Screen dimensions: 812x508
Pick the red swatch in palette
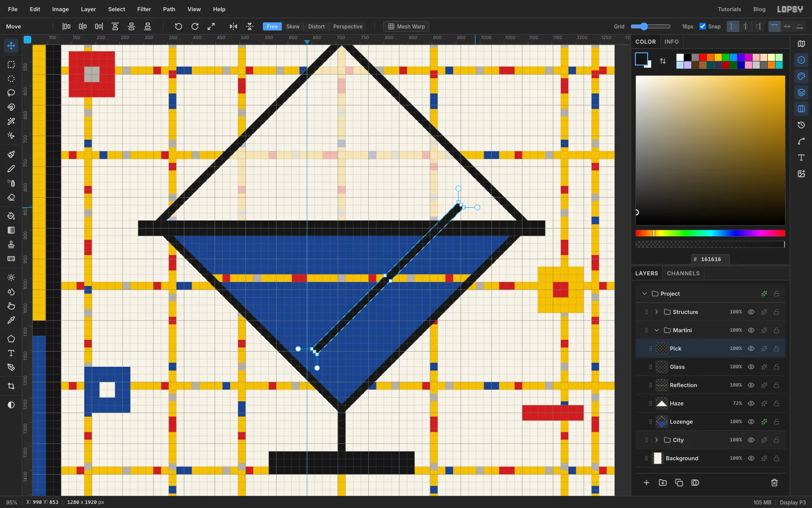click(x=703, y=57)
